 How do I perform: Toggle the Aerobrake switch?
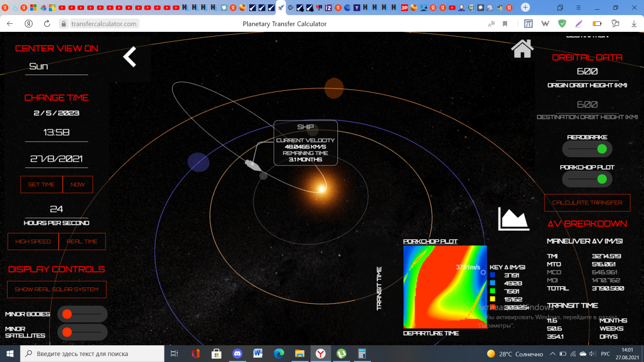tap(587, 149)
